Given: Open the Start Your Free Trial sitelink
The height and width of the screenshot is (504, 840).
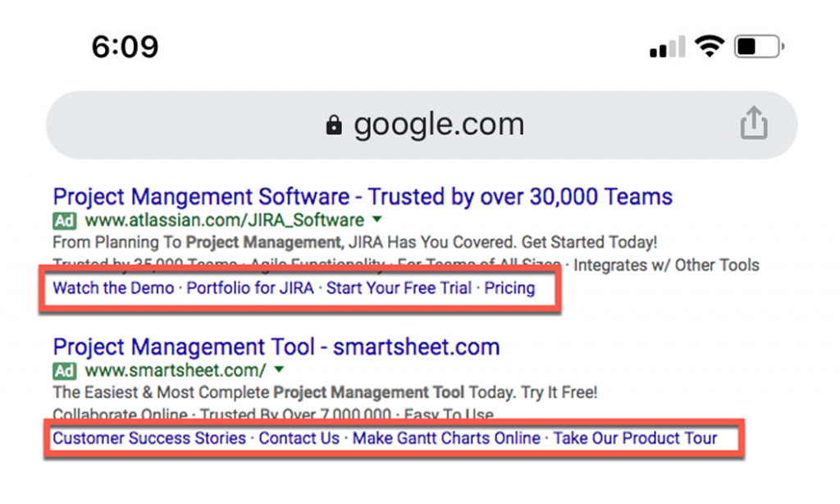Looking at the screenshot, I should pyautogui.click(x=399, y=288).
